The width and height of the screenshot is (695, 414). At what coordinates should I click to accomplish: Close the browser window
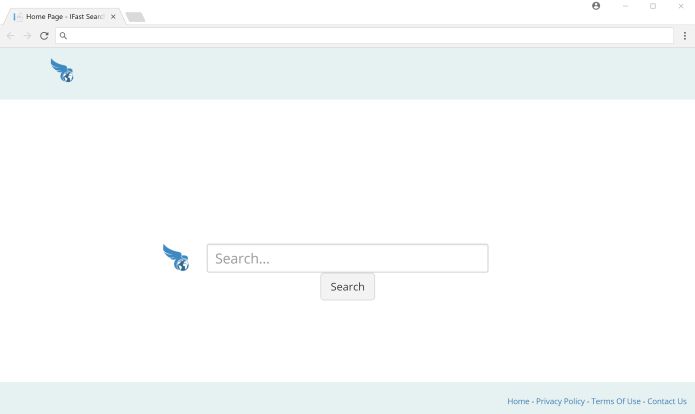tap(681, 6)
